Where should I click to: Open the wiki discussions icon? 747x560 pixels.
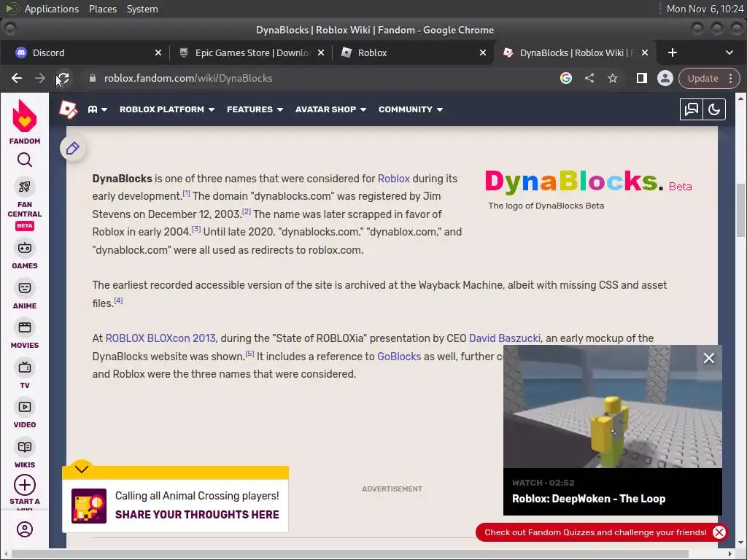[691, 109]
